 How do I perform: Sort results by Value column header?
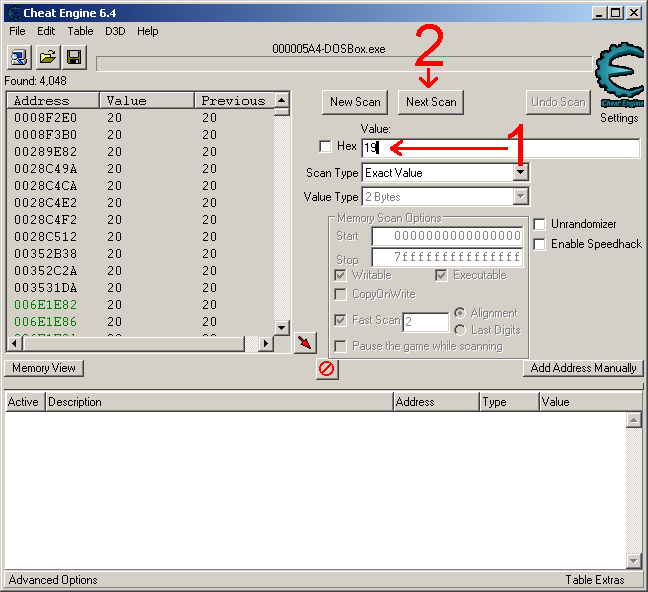147,101
